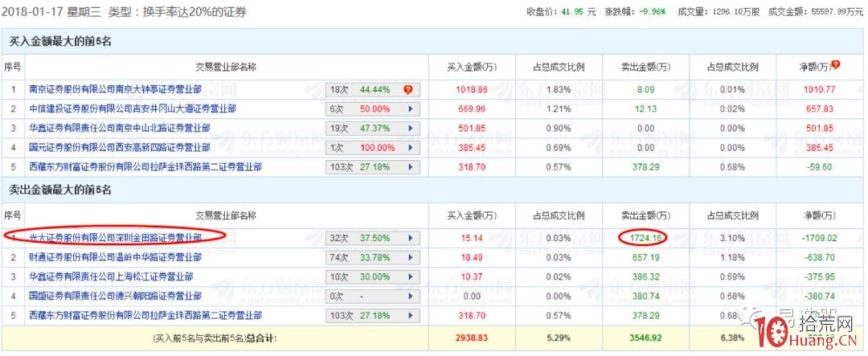This screenshot has height=356, width=868.
Task: Click the 买入金额最大的前5名 section header
Action: coord(61,42)
